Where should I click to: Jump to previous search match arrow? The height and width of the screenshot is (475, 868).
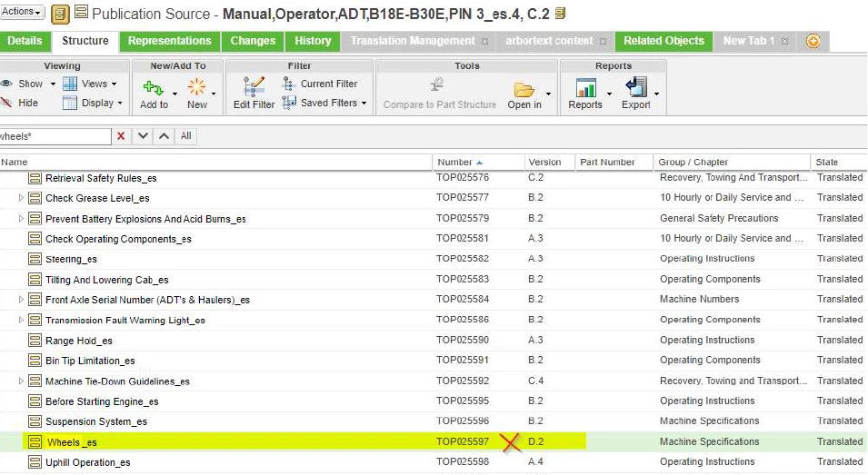pyautogui.click(x=164, y=136)
